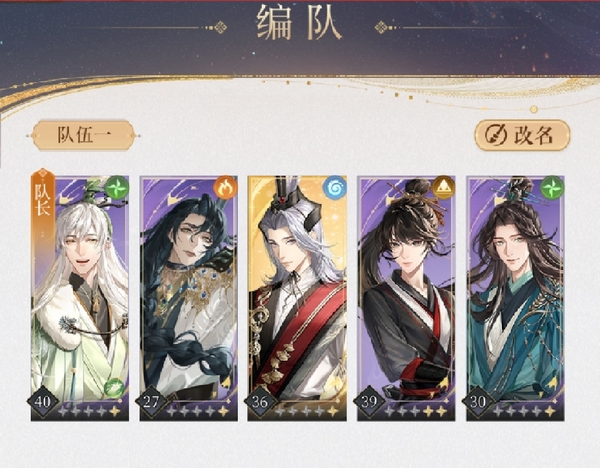Viewport: 600px width, 468px height.
Task: Select the teal-robed level 30 character card
Action: [515, 298]
